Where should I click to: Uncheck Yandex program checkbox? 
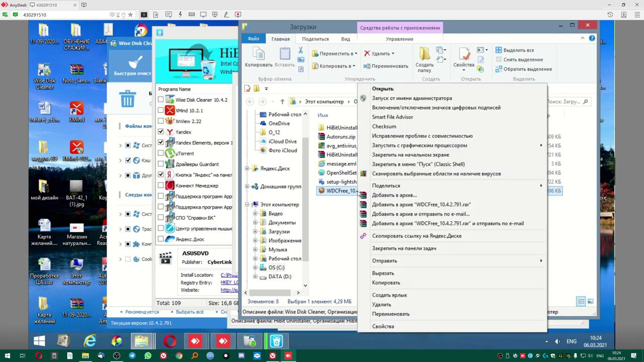160,132
